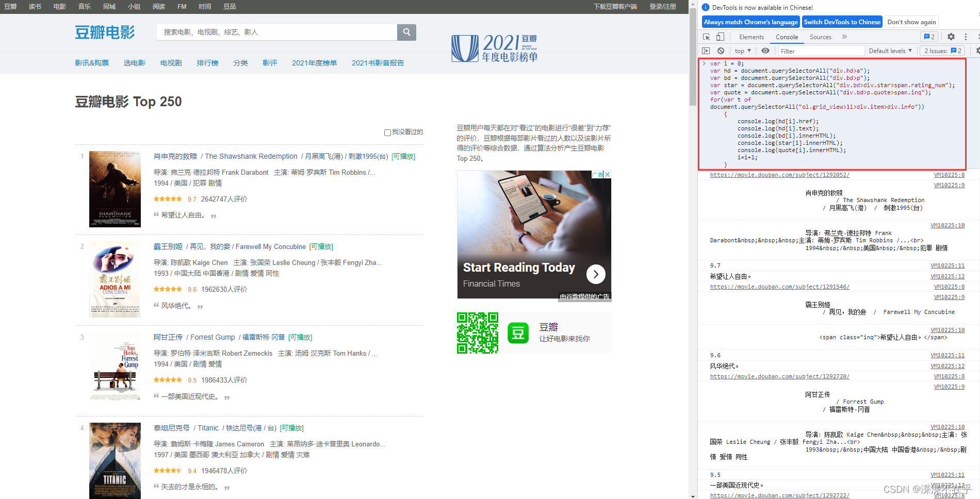Open the DevTools settings gear
Image resolution: width=980 pixels, height=499 pixels.
(x=951, y=37)
